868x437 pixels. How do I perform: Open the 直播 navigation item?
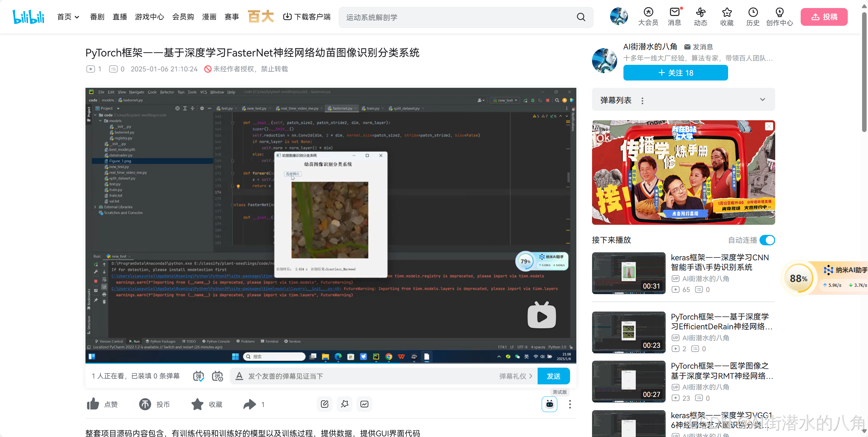[x=120, y=17]
